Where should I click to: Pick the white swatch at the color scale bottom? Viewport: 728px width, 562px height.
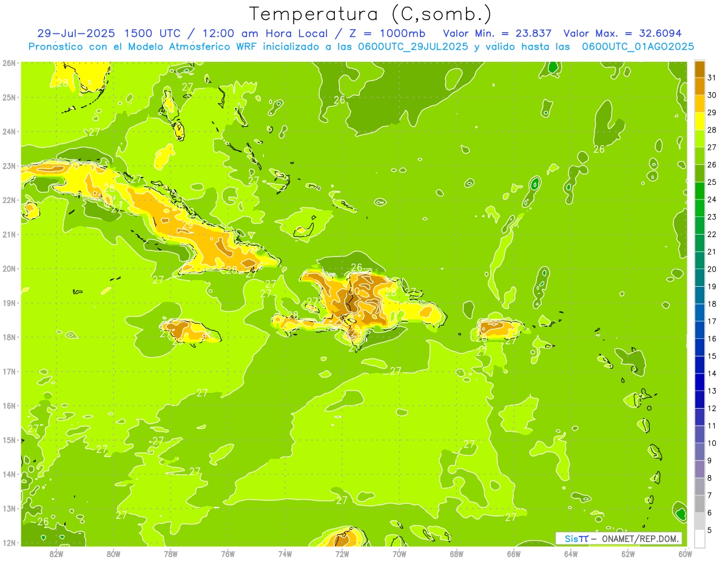[x=699, y=538]
